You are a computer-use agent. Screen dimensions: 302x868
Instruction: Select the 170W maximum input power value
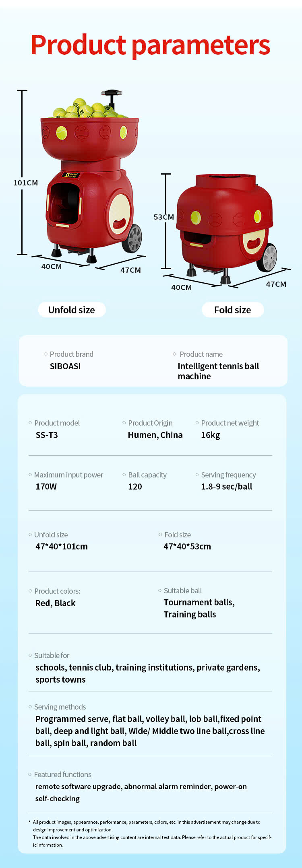[x=46, y=486]
